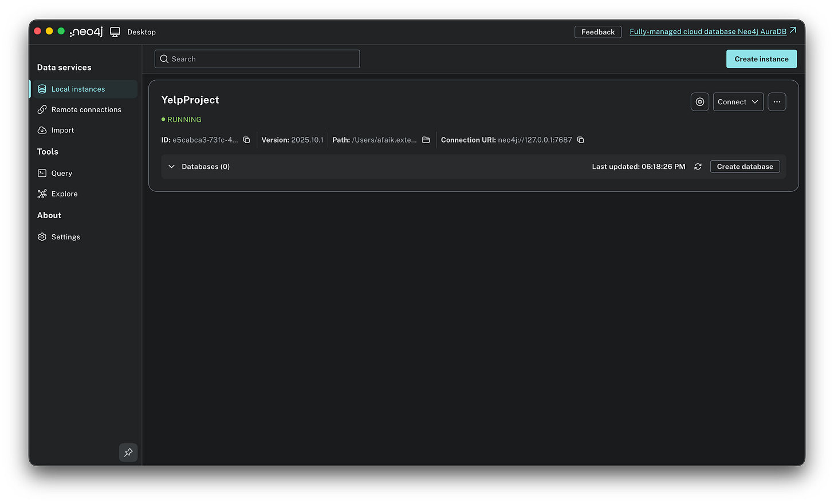Select the Desktop mode indicator

(115, 31)
